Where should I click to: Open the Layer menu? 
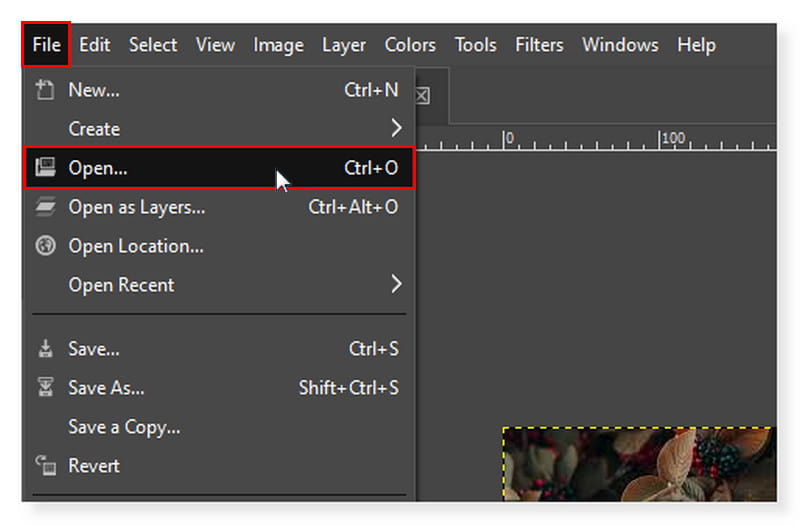(x=343, y=45)
